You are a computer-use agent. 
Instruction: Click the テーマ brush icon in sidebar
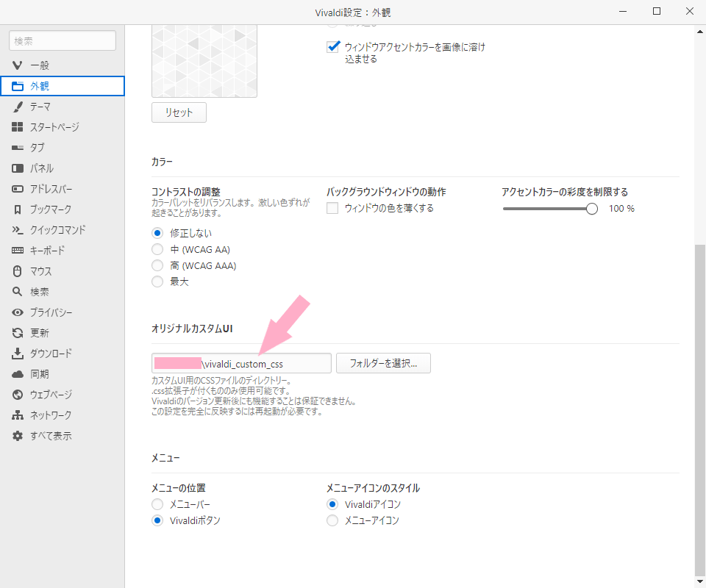coord(18,107)
